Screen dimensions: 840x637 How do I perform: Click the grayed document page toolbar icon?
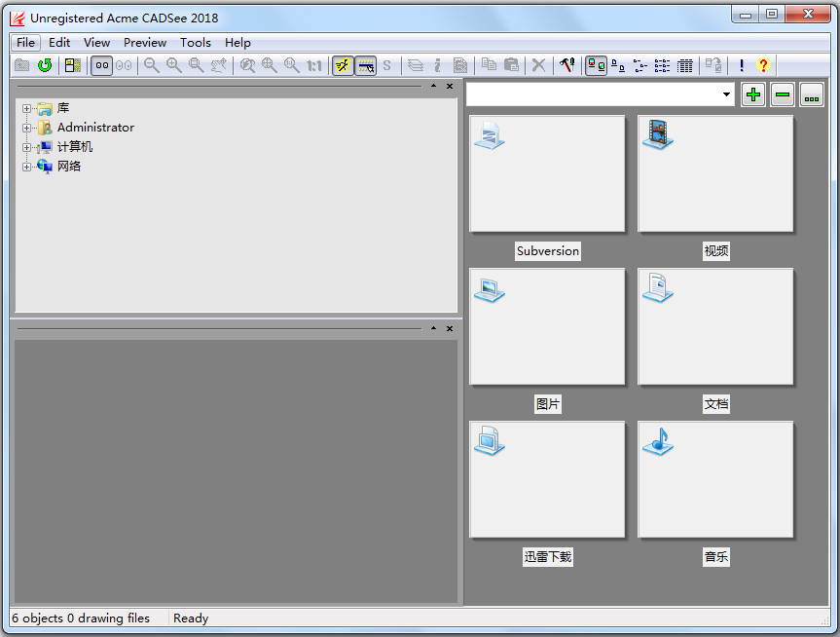[460, 65]
